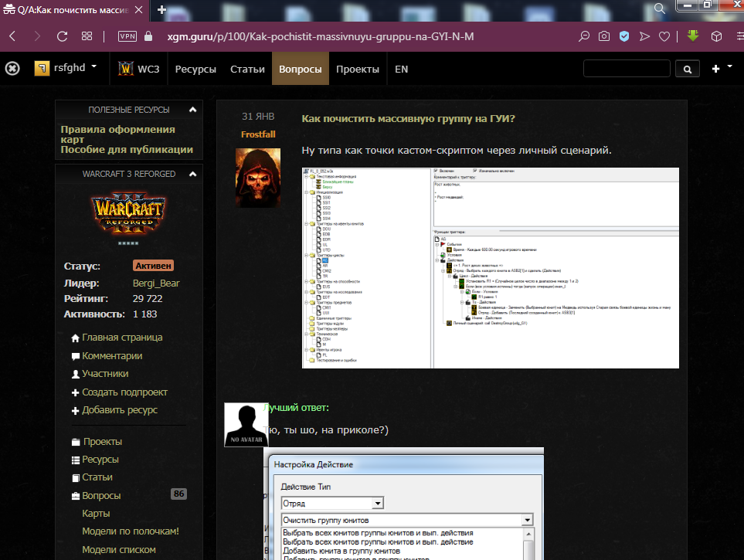Close the Q/A tab

pyautogui.click(x=138, y=10)
